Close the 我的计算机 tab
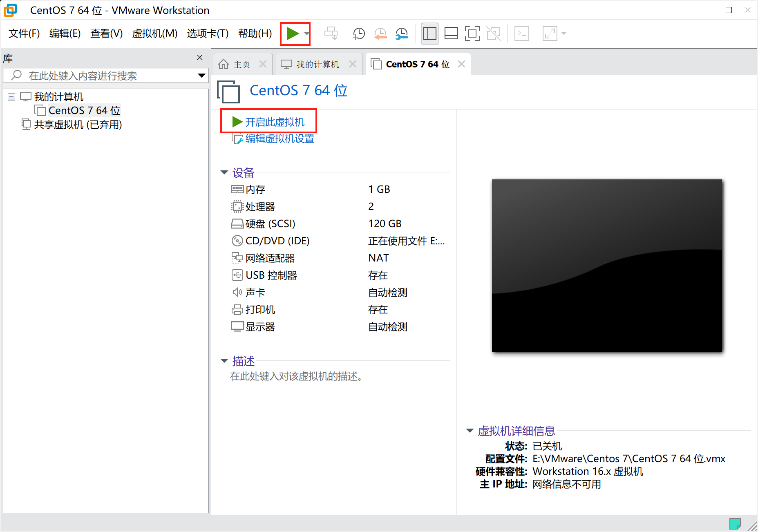The image size is (758, 532). click(353, 64)
